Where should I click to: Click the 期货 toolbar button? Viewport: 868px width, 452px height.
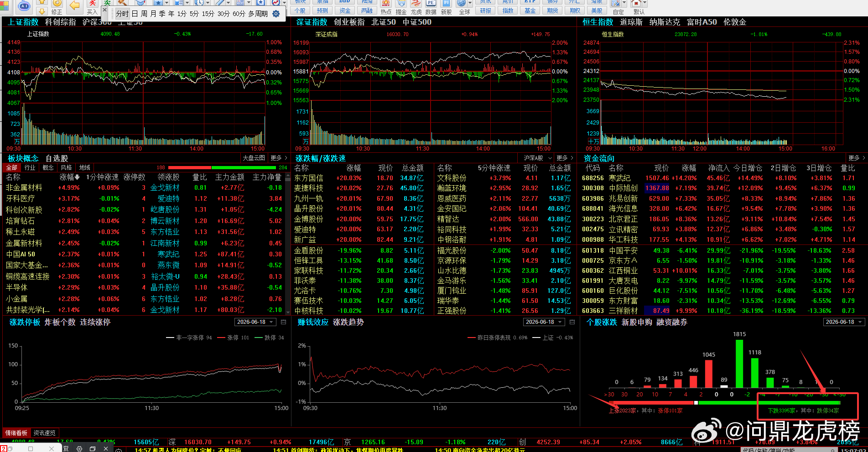(x=552, y=10)
